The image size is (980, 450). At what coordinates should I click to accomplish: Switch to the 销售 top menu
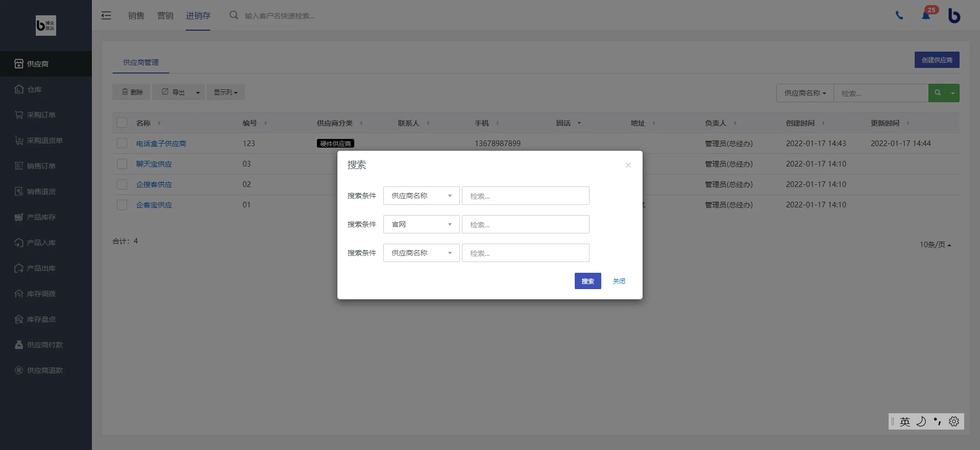click(136, 15)
